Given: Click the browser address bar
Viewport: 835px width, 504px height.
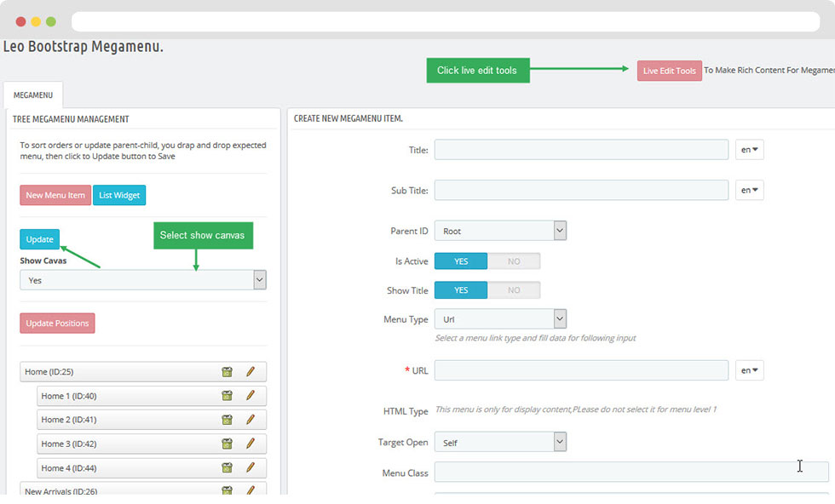Looking at the screenshot, I should (x=446, y=22).
